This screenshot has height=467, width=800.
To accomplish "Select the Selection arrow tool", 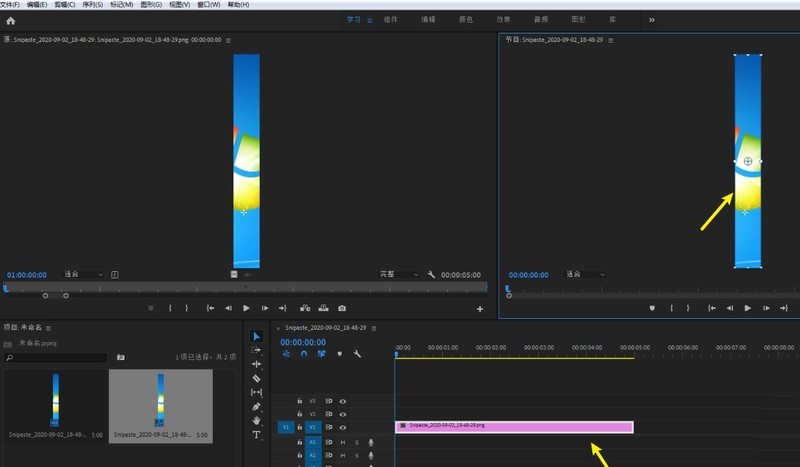I will (x=257, y=336).
